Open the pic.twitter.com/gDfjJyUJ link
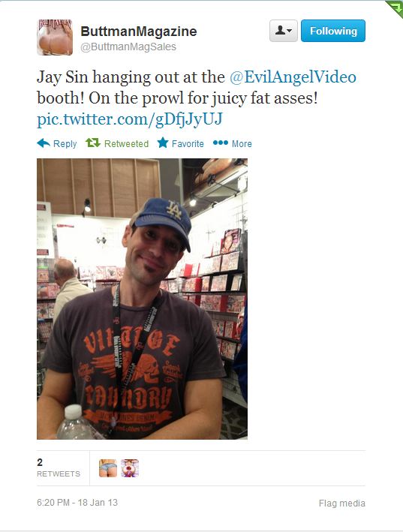This screenshot has width=403, height=532. tap(130, 119)
